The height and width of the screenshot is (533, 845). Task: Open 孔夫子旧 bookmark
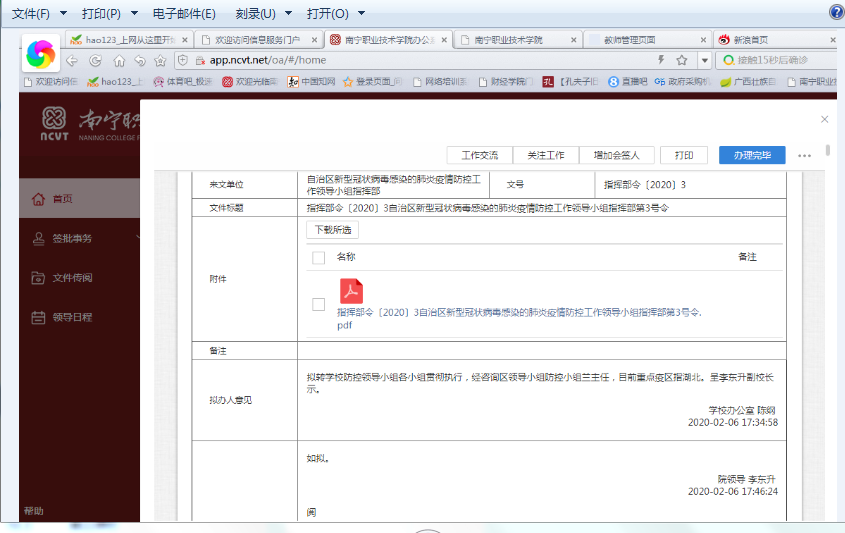pyautogui.click(x=570, y=82)
